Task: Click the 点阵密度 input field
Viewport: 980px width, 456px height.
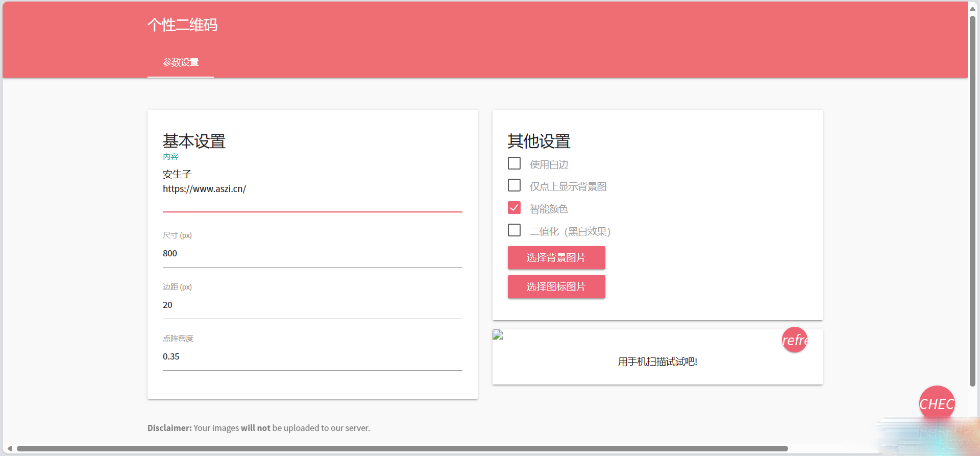Action: point(312,356)
